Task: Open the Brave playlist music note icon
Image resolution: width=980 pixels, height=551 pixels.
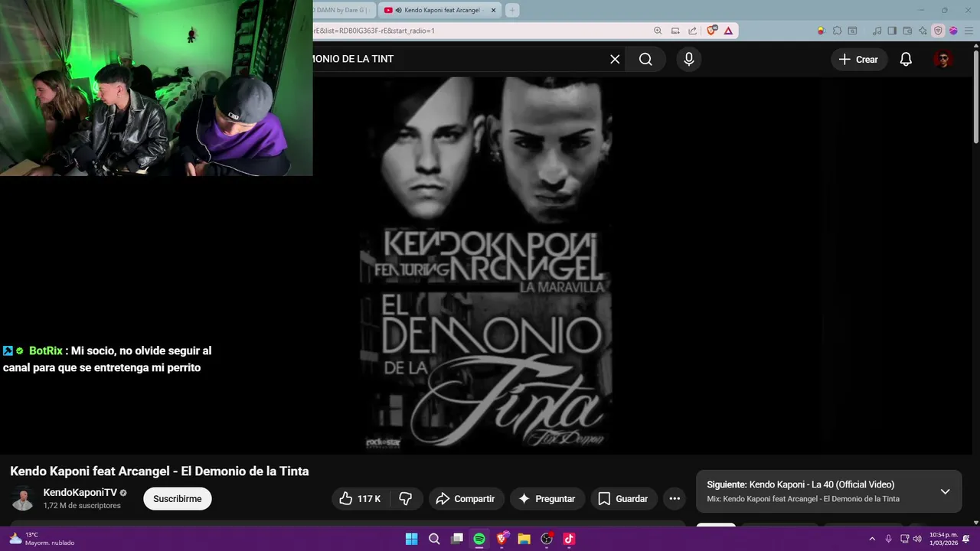Action: 876,31
